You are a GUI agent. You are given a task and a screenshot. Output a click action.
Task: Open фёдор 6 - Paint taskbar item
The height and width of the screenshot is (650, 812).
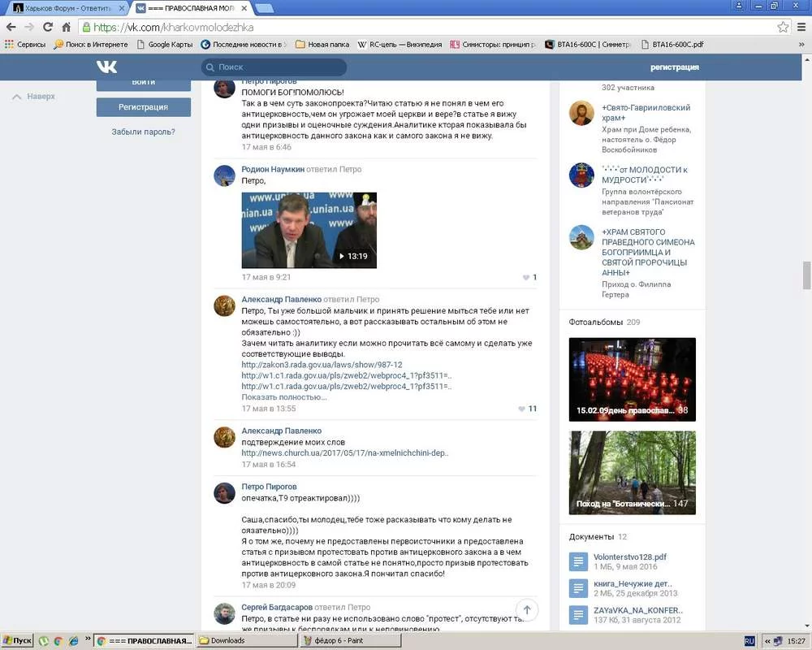tap(351, 641)
